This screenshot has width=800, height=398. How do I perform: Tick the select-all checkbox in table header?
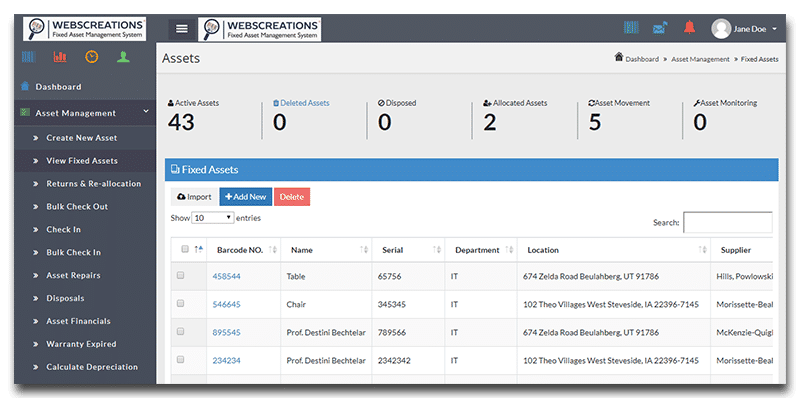coord(185,249)
